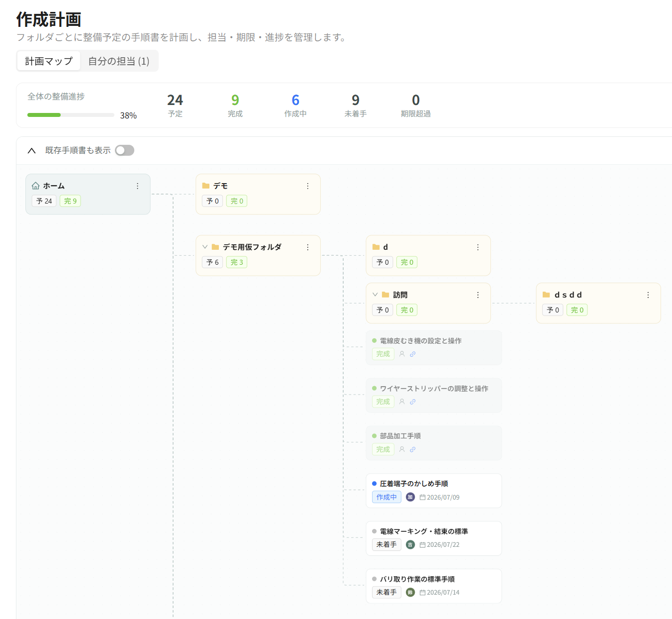Select the デモ用仮フォルダ node title

(x=252, y=247)
